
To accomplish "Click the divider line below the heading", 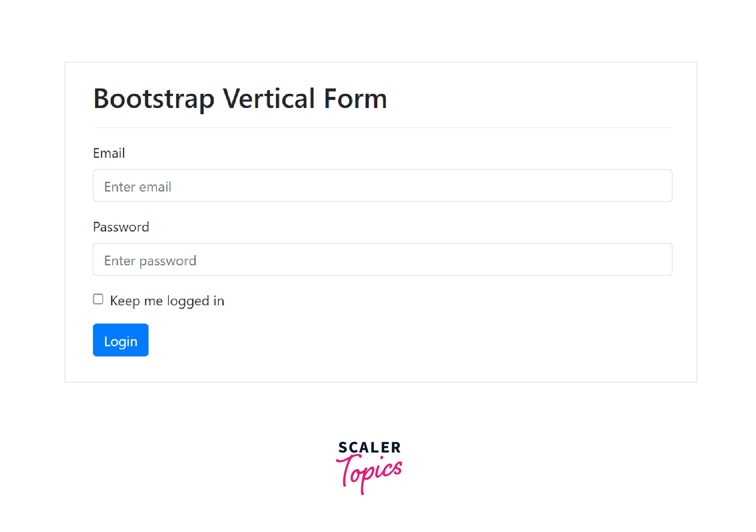I will (x=382, y=128).
